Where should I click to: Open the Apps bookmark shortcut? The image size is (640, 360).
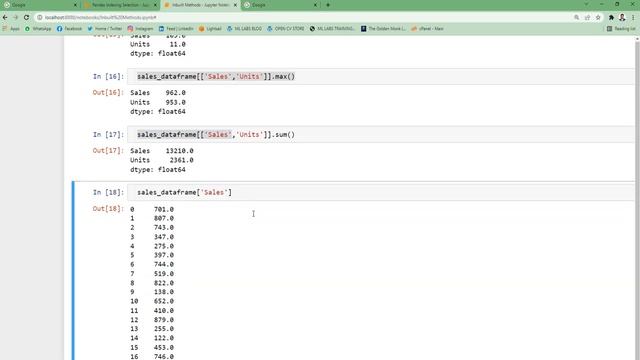[11, 29]
